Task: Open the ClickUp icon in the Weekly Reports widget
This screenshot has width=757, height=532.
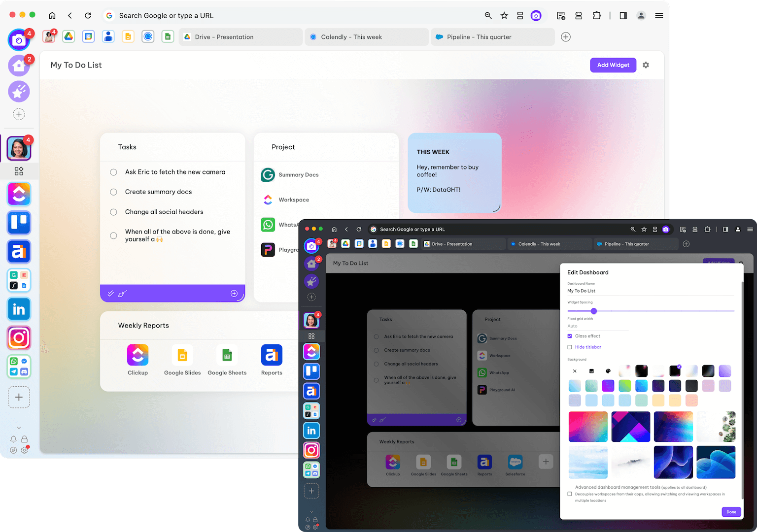Action: 138,355
